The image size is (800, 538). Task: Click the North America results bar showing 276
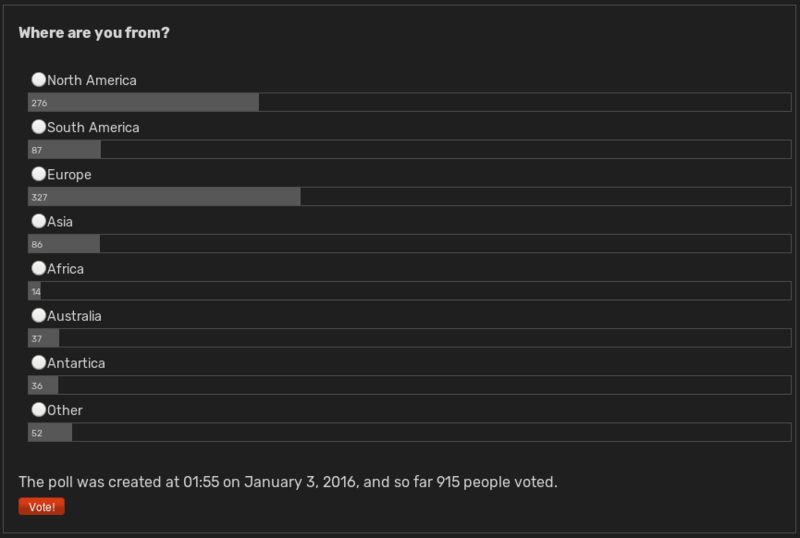[x=410, y=102]
